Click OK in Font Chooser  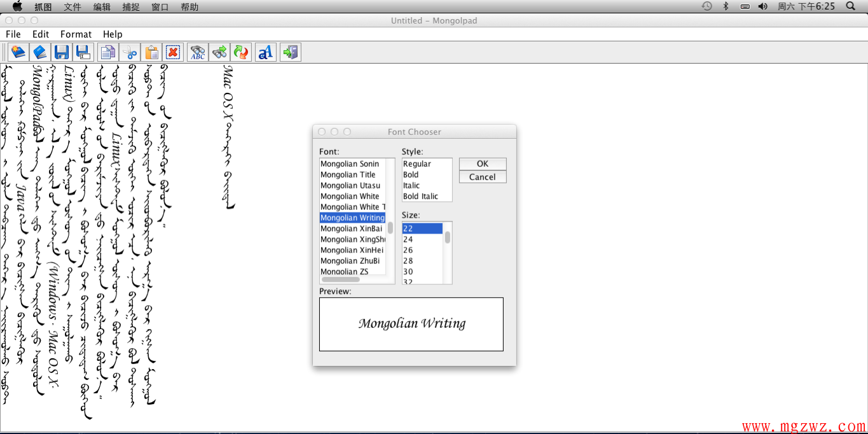483,164
